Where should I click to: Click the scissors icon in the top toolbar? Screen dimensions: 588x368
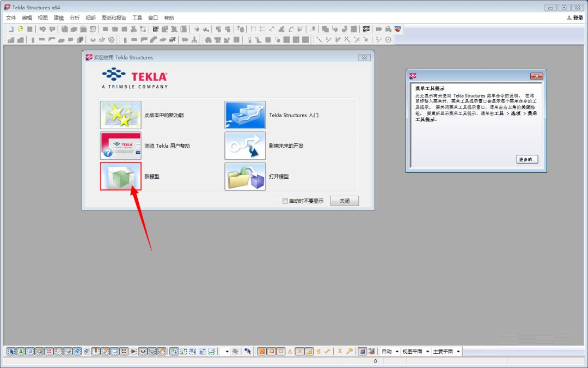coord(133,29)
